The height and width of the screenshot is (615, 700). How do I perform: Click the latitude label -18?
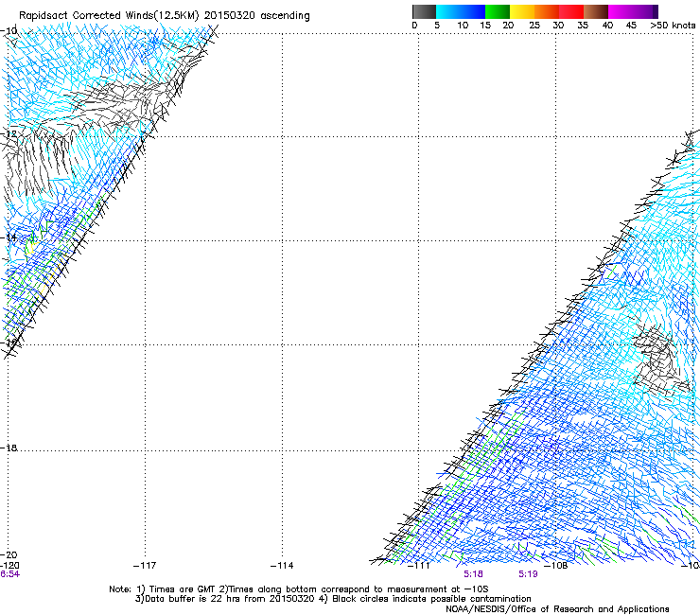pyautogui.click(x=9, y=448)
